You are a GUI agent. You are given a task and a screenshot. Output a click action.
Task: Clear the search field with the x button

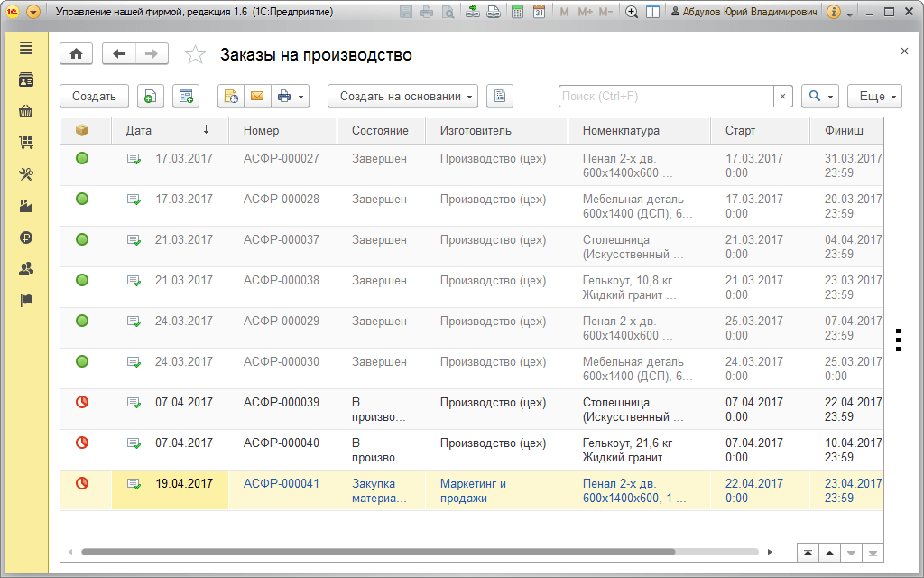coord(782,96)
